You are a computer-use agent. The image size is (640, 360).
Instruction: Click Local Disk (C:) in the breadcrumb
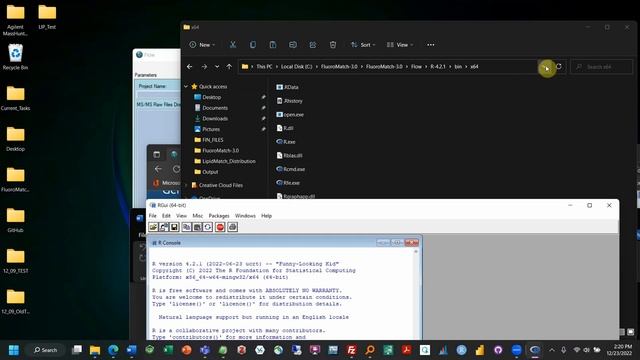296,67
